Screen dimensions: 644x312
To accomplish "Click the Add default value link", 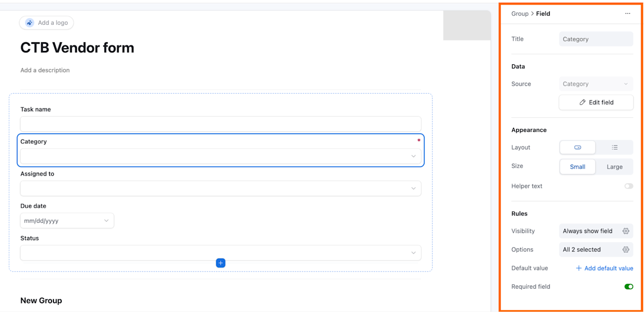I will point(604,268).
